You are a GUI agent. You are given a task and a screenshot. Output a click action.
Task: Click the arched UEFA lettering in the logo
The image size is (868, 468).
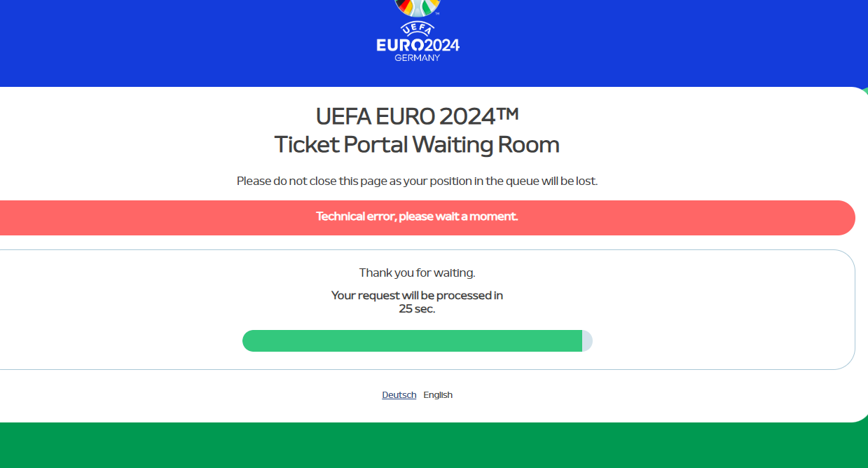point(418,28)
